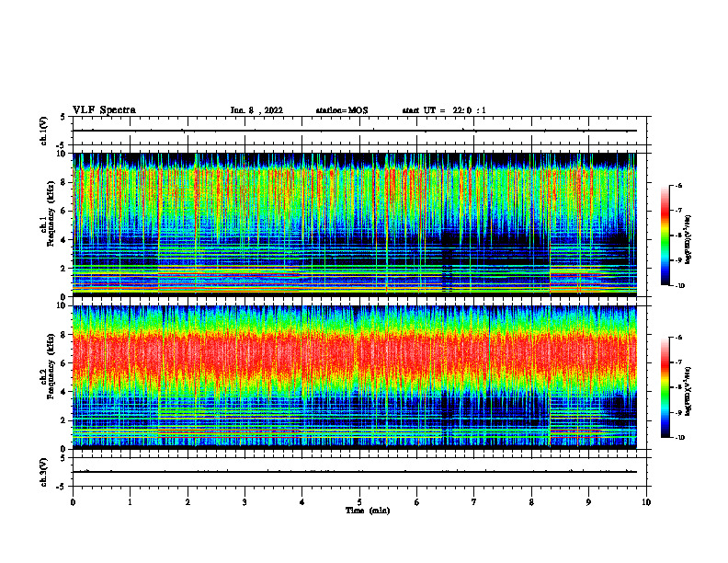The width and height of the screenshot is (728, 563).
Task: Click the "ch.3(V)" waveform axis label
Action: click(x=44, y=472)
